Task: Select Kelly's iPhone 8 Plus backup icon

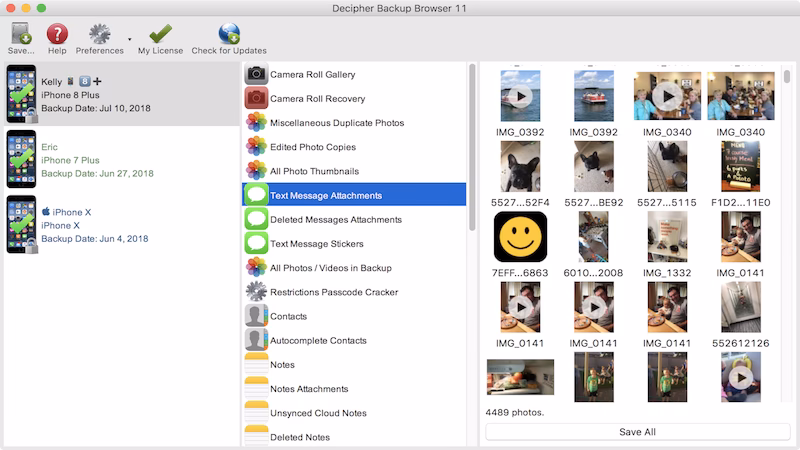Action: coord(21,94)
